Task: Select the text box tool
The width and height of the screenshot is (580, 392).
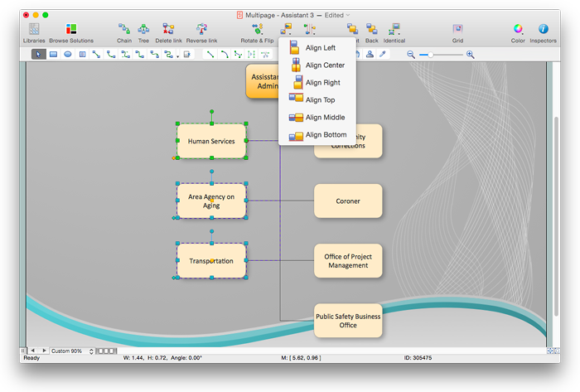Action: (82, 55)
